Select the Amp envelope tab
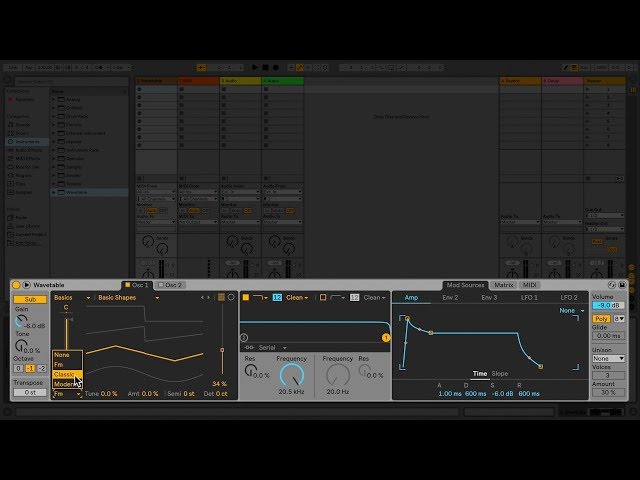The height and width of the screenshot is (480, 640). pos(411,298)
